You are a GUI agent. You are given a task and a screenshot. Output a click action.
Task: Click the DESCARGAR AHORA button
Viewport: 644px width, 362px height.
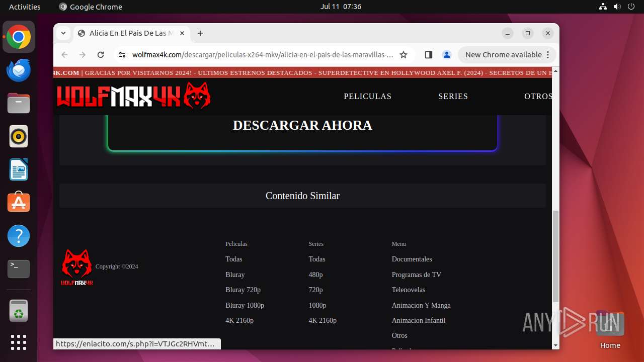(302, 125)
